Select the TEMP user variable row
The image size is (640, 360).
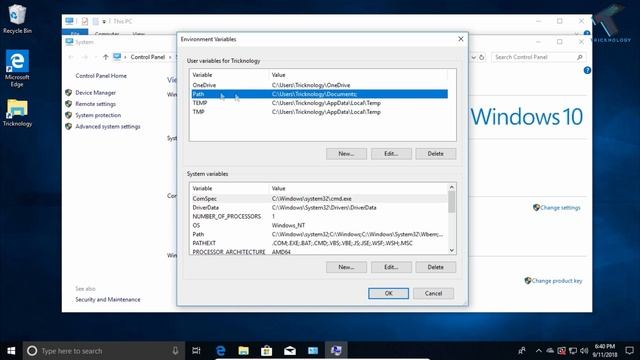[320, 103]
